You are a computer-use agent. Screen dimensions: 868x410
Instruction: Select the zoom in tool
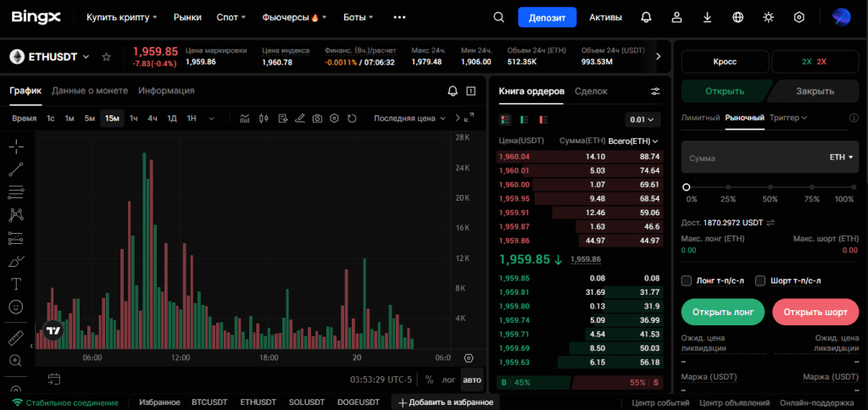[x=16, y=360]
